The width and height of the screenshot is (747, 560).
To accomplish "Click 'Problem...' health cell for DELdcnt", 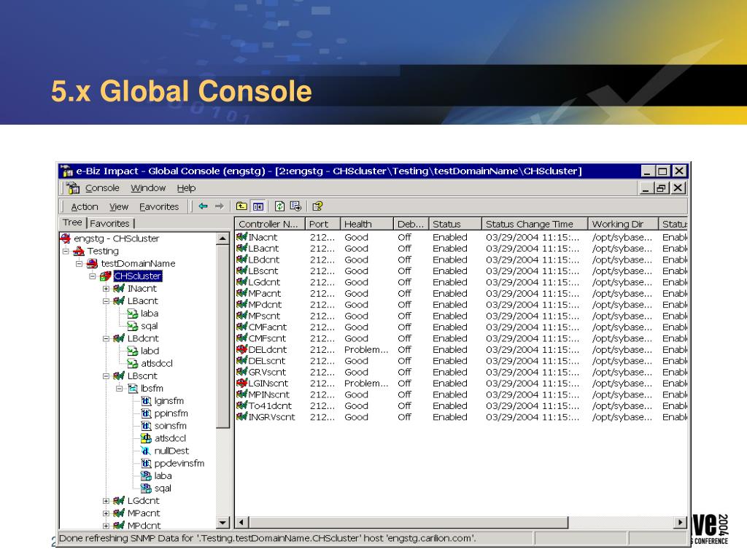I will [x=366, y=349].
